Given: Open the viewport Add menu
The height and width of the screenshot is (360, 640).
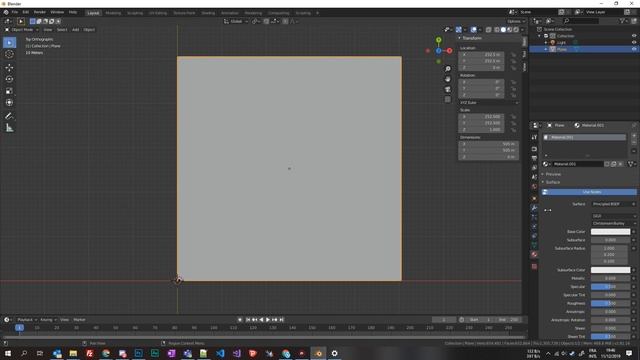Looking at the screenshot, I should [x=76, y=30].
